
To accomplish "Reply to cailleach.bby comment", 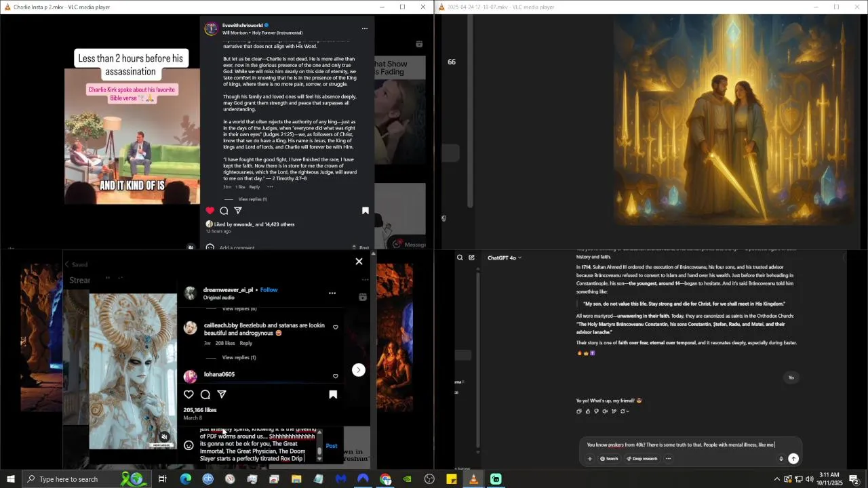I will point(246,344).
